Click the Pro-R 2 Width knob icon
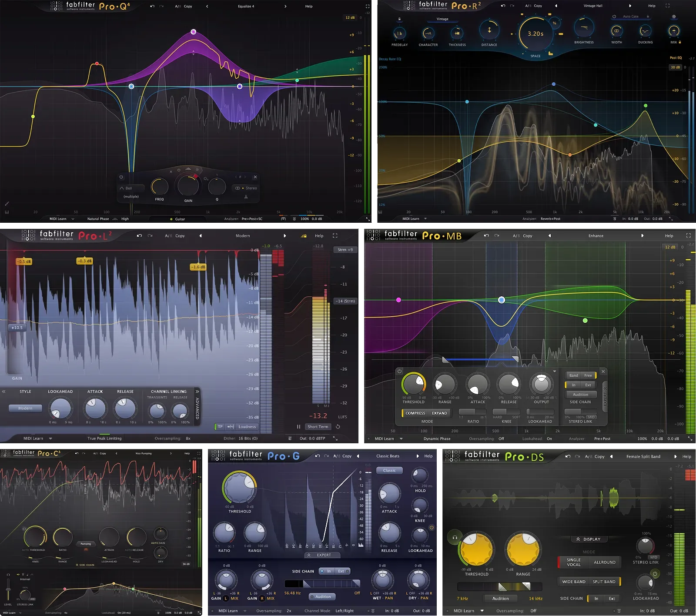 point(616,31)
